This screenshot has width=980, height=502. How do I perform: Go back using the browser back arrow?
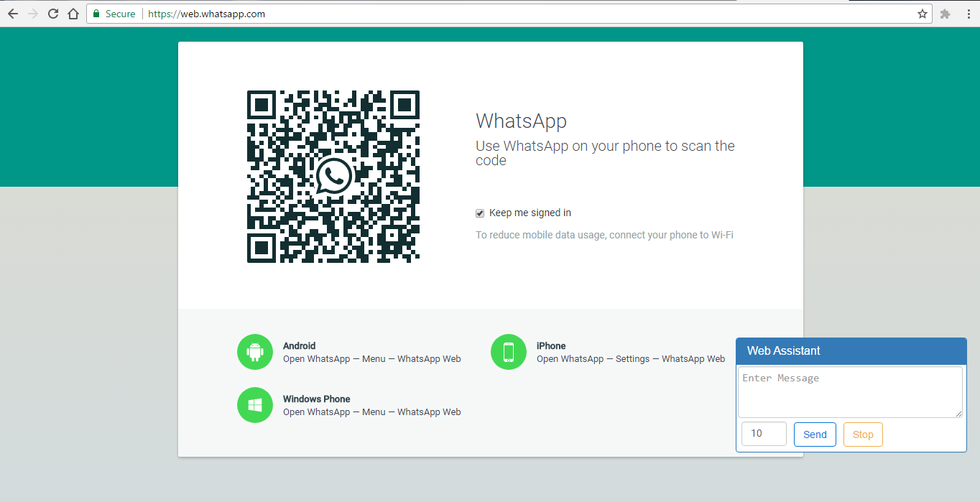tap(13, 14)
